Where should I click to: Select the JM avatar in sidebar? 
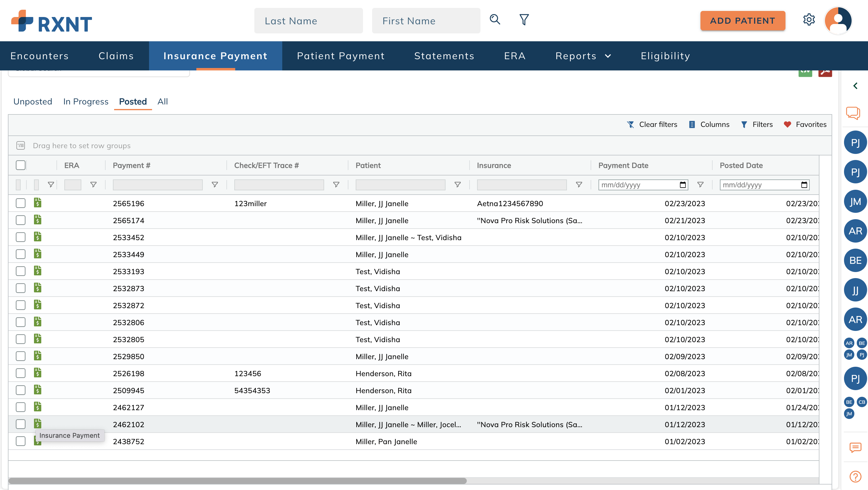[x=855, y=202]
